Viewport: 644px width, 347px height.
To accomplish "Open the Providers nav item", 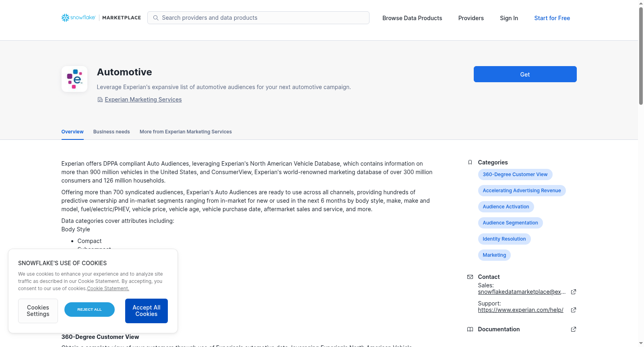I will click(x=471, y=18).
